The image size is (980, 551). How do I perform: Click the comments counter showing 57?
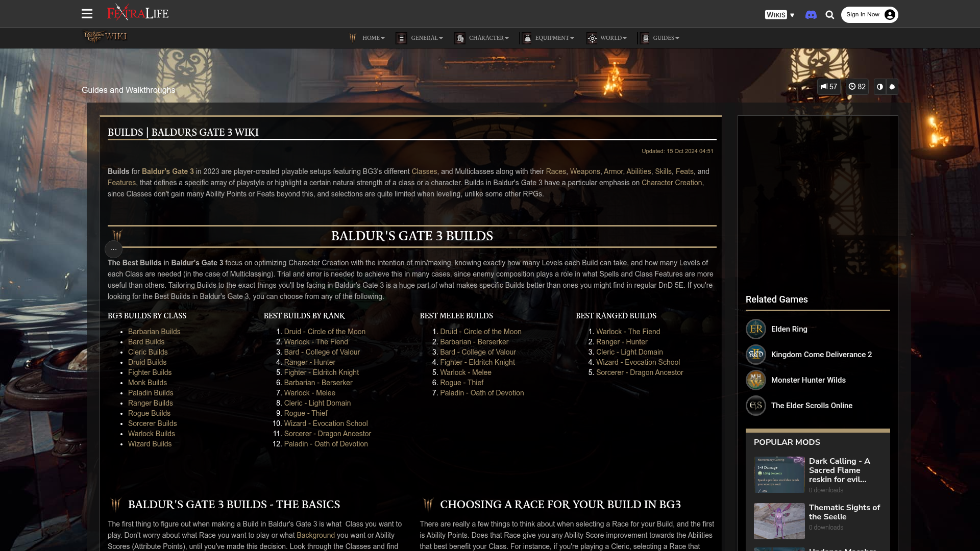tap(828, 87)
